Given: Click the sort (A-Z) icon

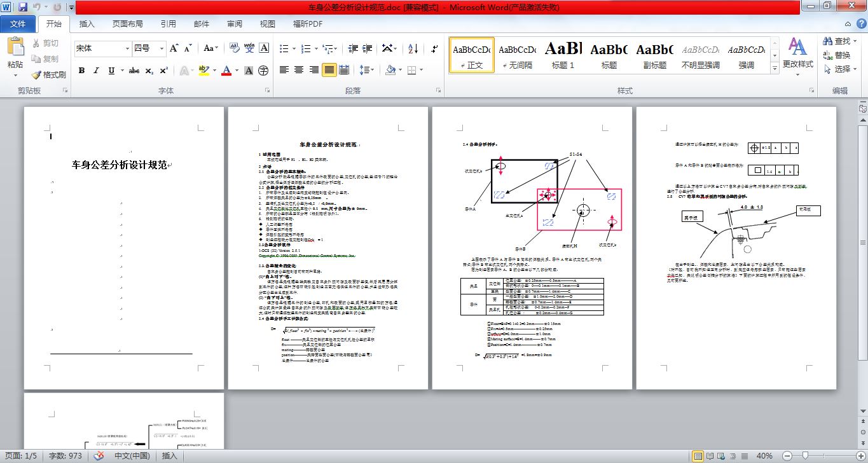Looking at the screenshot, I should (x=413, y=48).
